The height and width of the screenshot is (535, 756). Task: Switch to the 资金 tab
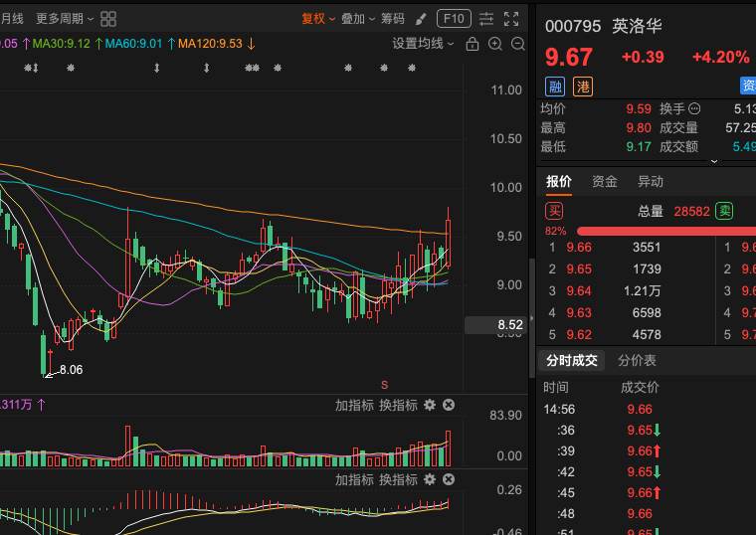(605, 182)
